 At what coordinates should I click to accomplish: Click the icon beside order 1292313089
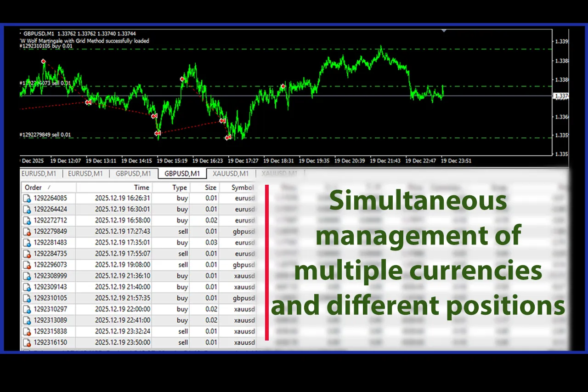(27, 320)
